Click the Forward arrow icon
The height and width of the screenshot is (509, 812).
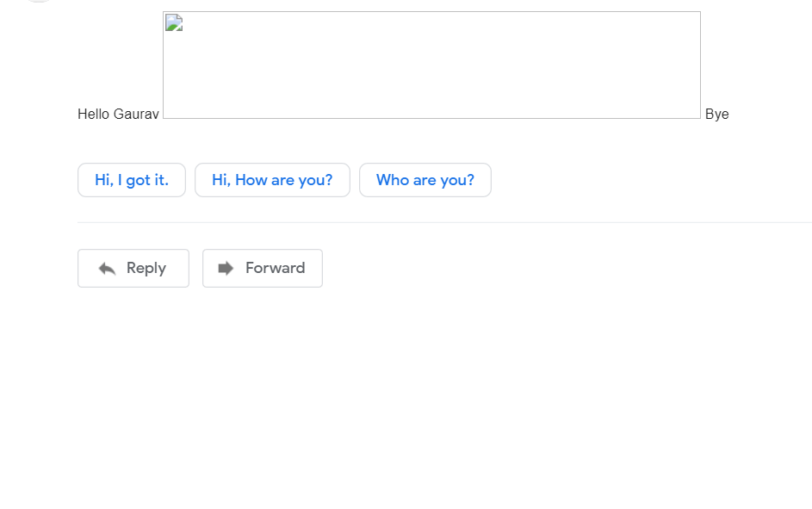pos(226,269)
